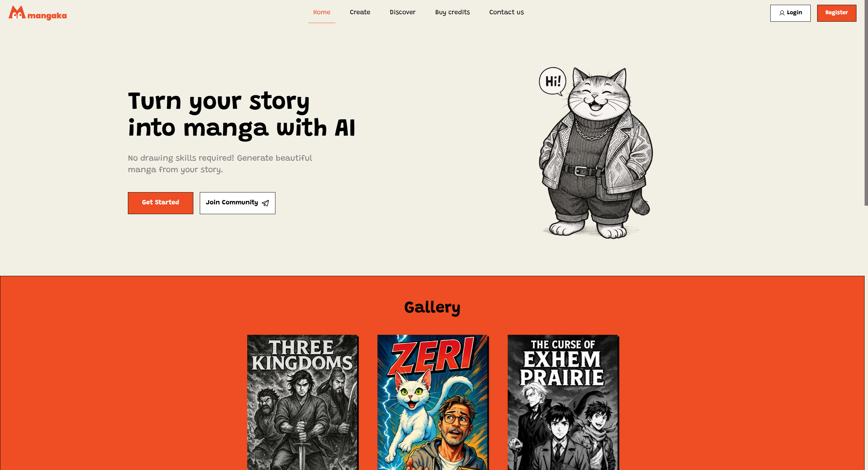Open The Curse of Exhem Prairie cover
The width and height of the screenshot is (868, 470).
coord(562,402)
